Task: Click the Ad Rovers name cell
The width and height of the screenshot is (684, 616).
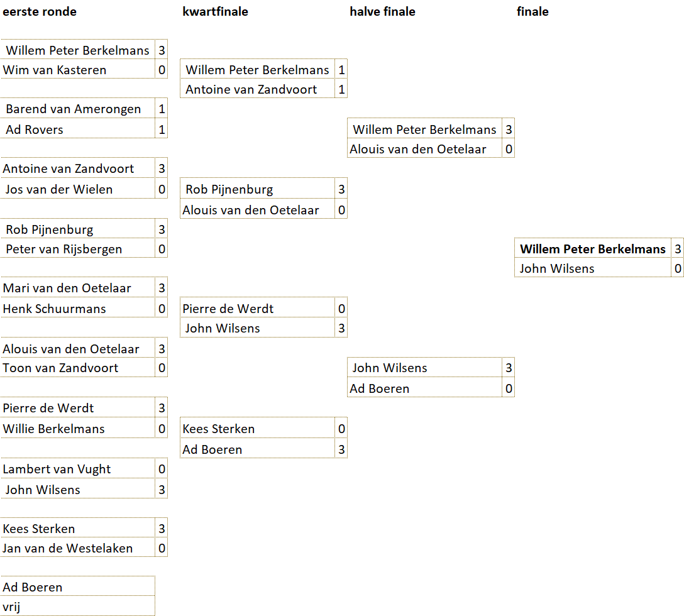Action: pyautogui.click(x=35, y=129)
